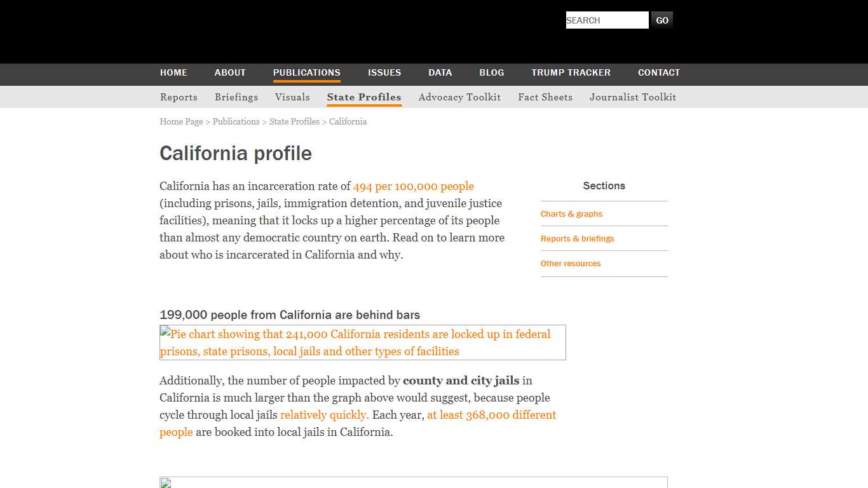Click the State Profiles breadcrumb link

[x=294, y=121]
